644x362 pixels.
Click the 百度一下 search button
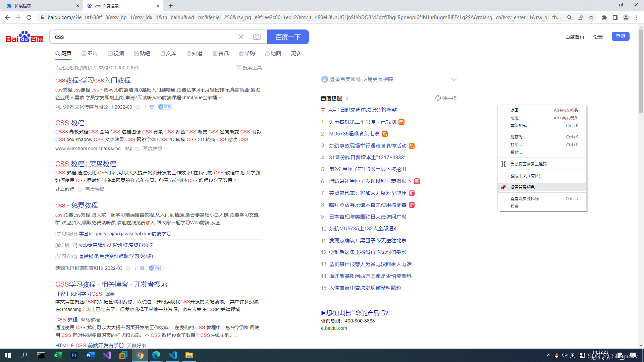point(288,37)
